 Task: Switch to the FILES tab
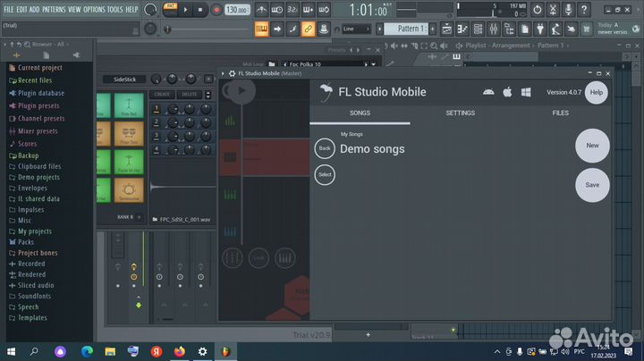coord(560,113)
